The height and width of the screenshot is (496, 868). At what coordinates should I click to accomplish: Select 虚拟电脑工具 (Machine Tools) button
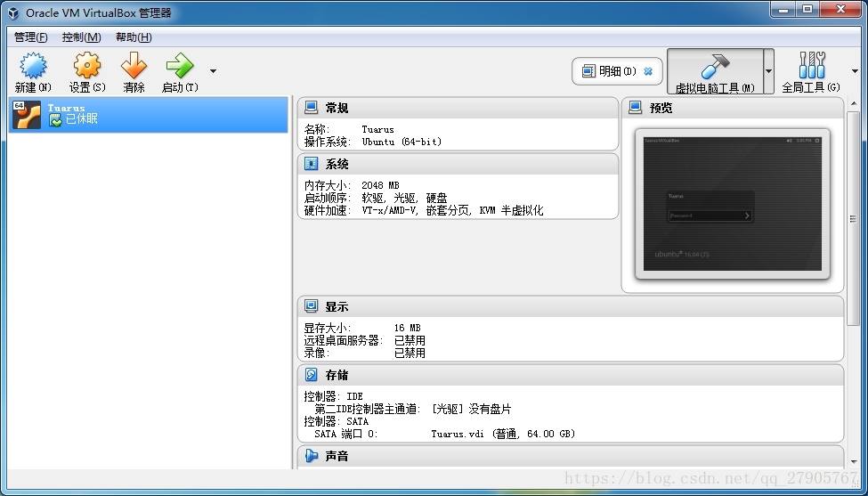point(715,71)
